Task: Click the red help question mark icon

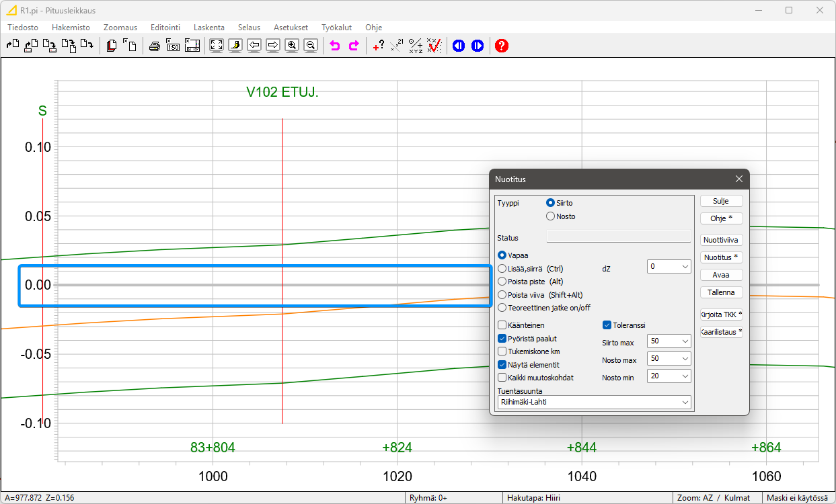Action: coord(501,46)
